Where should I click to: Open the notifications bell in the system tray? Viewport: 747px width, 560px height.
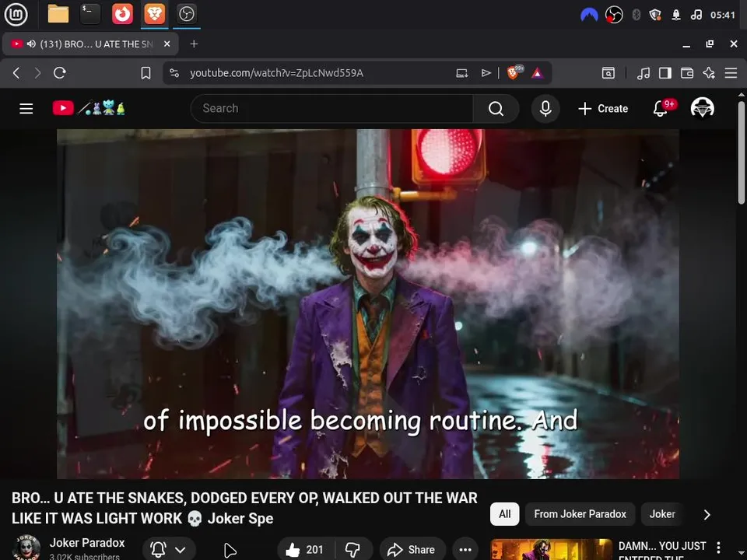click(x=676, y=15)
